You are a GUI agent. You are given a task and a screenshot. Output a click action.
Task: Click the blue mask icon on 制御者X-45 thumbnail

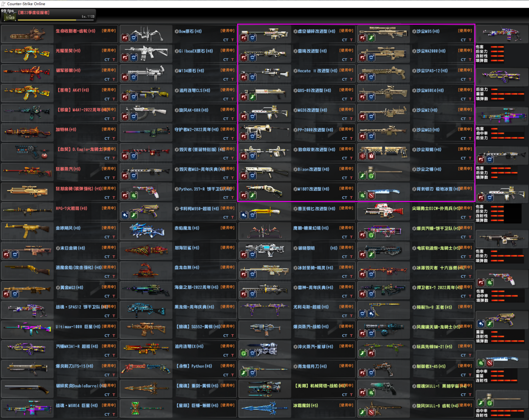[x=371, y=373]
